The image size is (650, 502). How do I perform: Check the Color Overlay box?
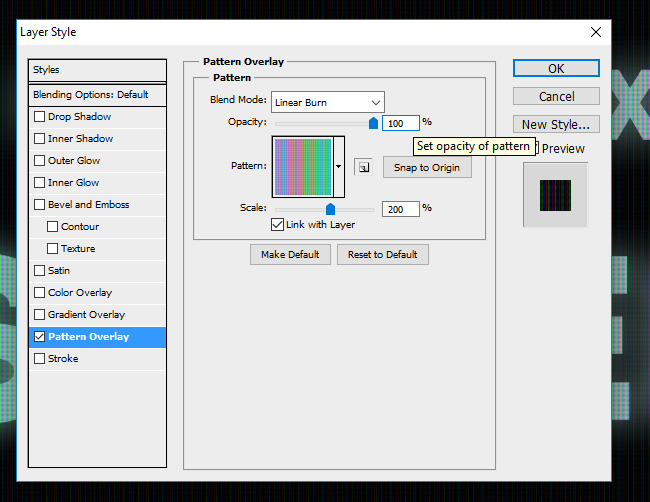(x=39, y=292)
